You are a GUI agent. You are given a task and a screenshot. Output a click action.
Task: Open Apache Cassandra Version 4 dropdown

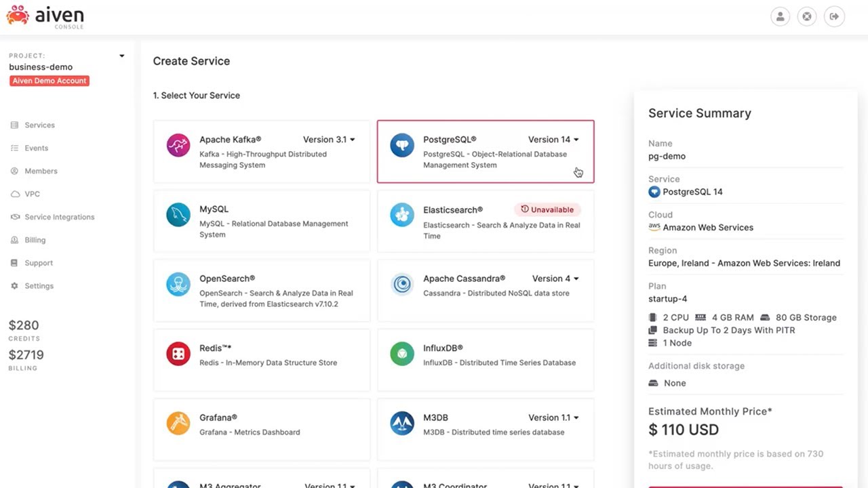555,279
